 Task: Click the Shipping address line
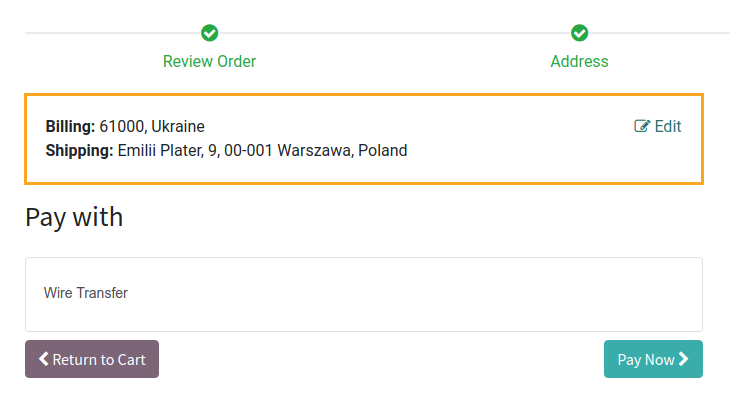tap(226, 150)
